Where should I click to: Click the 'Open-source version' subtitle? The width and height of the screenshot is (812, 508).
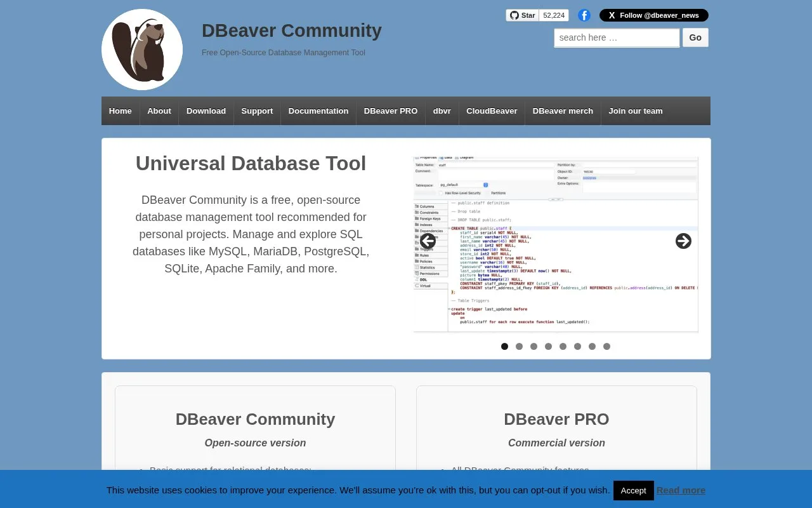[x=255, y=443]
